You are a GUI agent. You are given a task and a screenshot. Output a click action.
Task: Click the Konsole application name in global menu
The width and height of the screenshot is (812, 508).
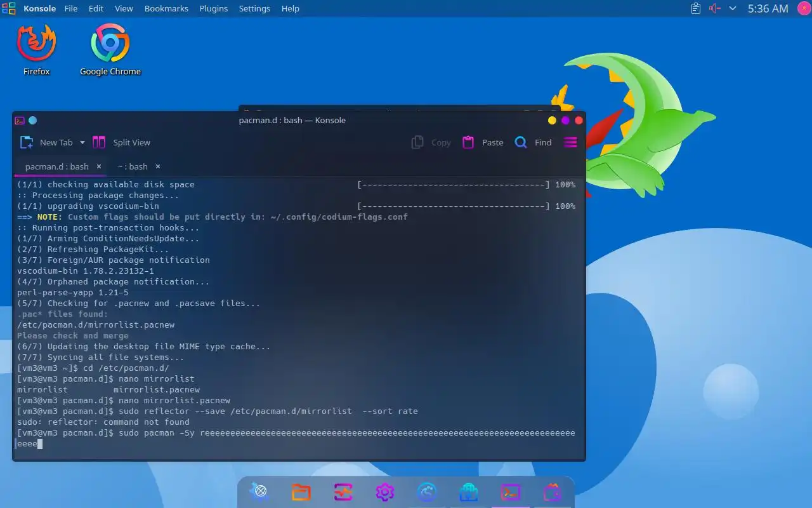(x=39, y=8)
